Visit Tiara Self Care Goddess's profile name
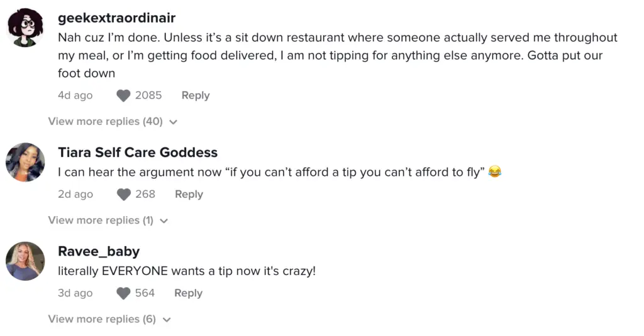Viewport: 644px width, 336px height. (138, 153)
